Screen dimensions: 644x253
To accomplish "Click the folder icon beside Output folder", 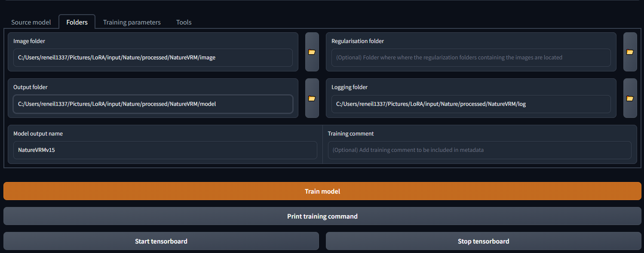I will [312, 98].
